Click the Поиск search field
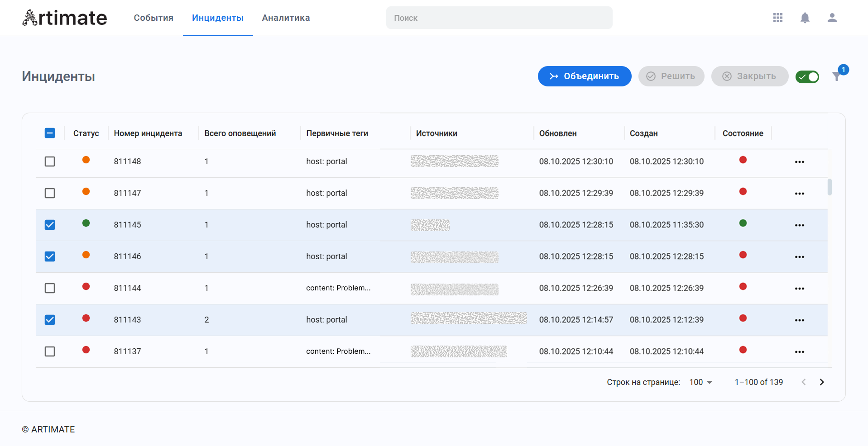 [x=499, y=18]
